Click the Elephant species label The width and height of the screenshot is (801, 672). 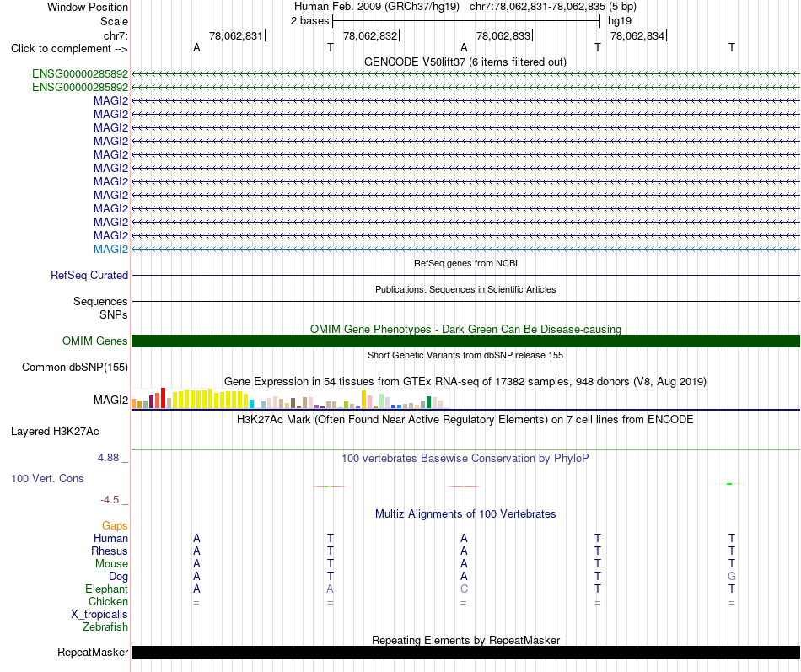tap(107, 589)
